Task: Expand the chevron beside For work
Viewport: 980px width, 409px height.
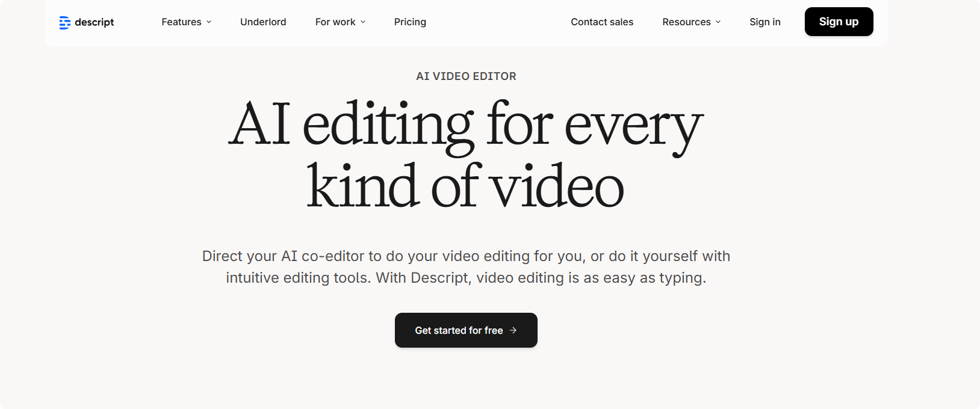Action: coord(363,22)
